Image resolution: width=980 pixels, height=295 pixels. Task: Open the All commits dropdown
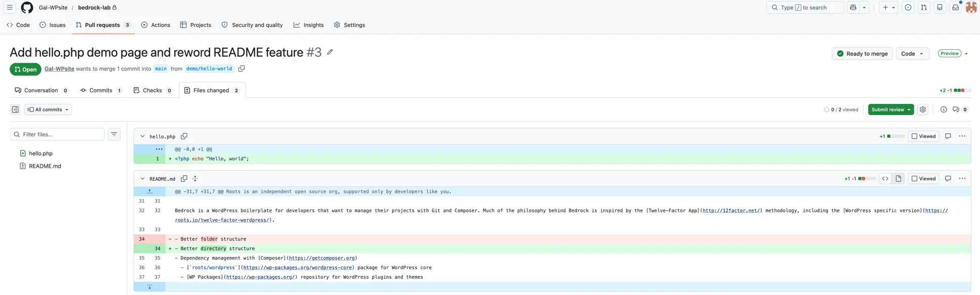tap(48, 109)
